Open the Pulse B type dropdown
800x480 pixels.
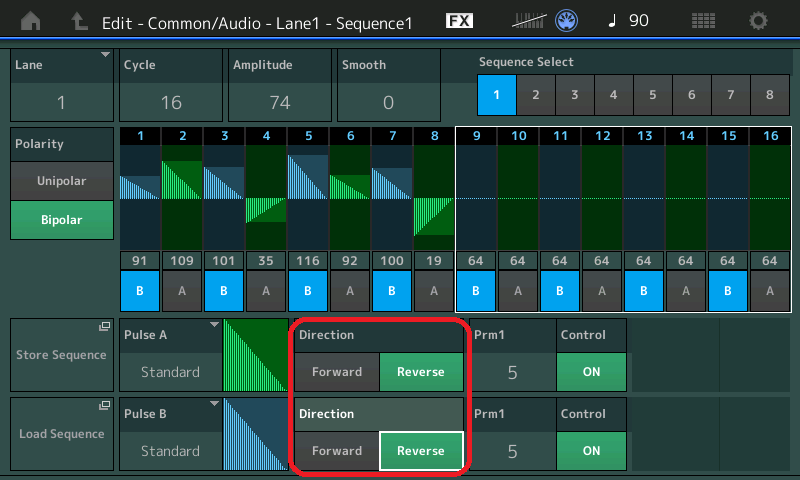(170, 435)
